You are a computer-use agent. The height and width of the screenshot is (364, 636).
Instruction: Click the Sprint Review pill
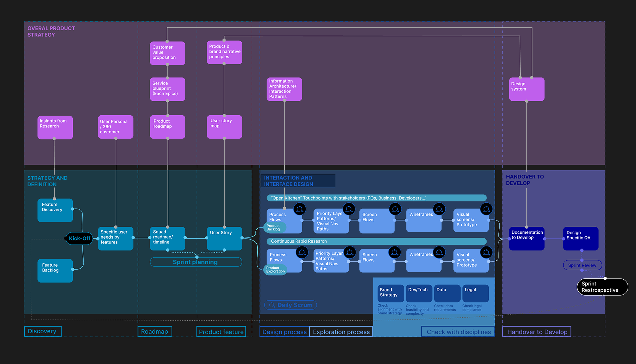[x=582, y=265]
